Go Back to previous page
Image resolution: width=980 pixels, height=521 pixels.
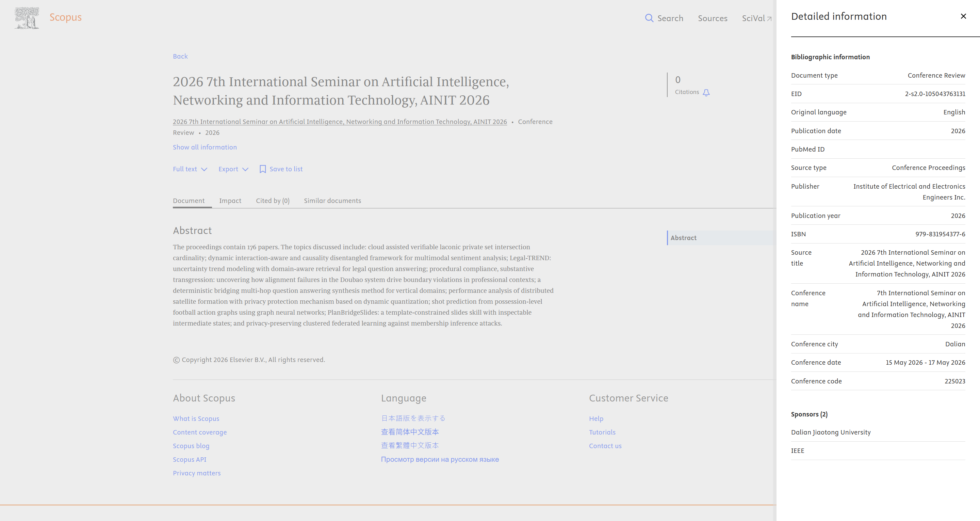180,57
